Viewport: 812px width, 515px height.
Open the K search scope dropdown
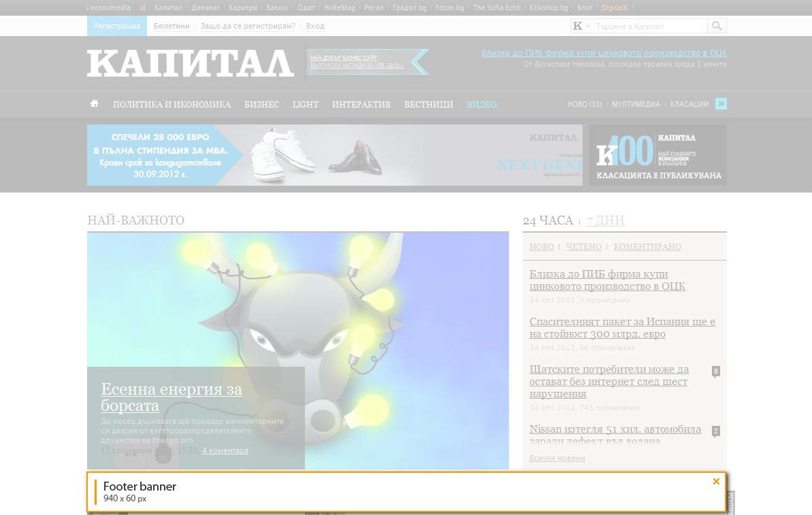pyautogui.click(x=581, y=26)
